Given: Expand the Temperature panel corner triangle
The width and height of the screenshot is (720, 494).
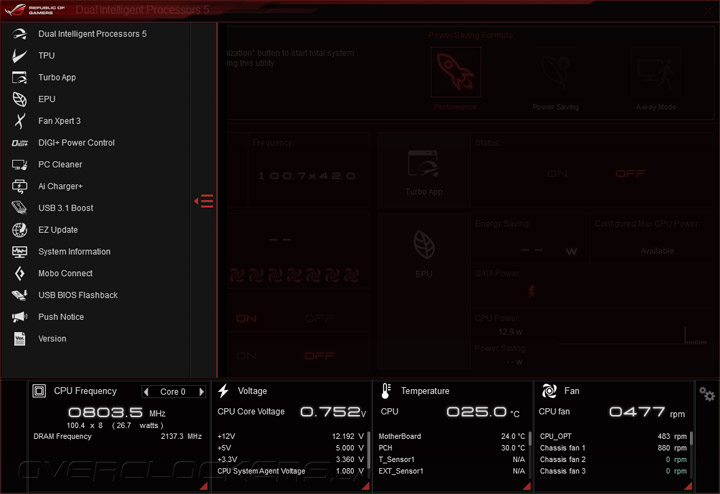Looking at the screenshot, I should [527, 486].
